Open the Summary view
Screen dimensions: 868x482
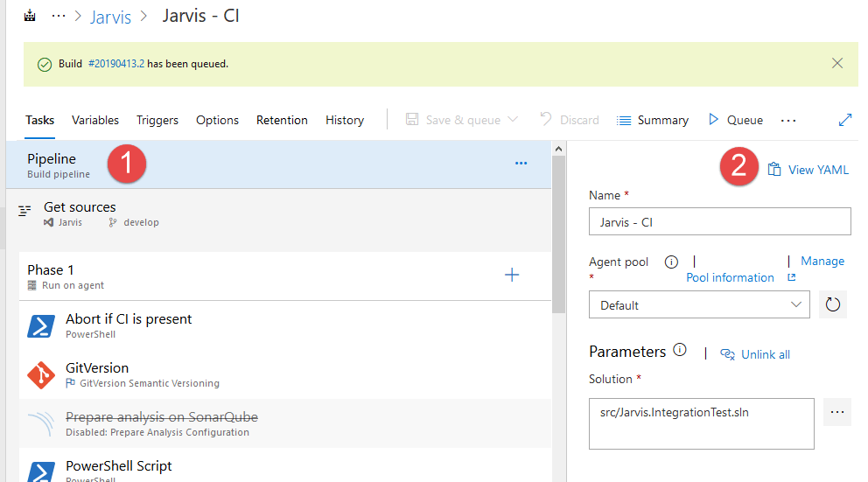click(x=662, y=120)
